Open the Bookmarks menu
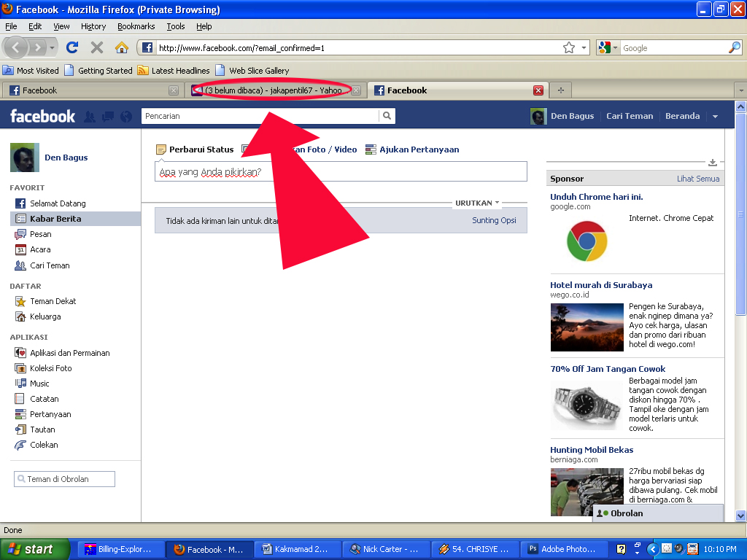The image size is (747, 560). (136, 26)
